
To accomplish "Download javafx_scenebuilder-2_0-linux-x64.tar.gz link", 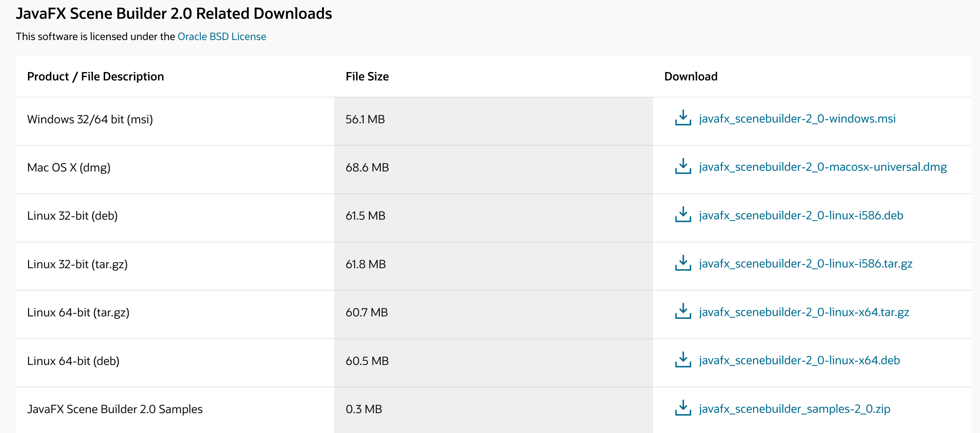I will (x=804, y=312).
